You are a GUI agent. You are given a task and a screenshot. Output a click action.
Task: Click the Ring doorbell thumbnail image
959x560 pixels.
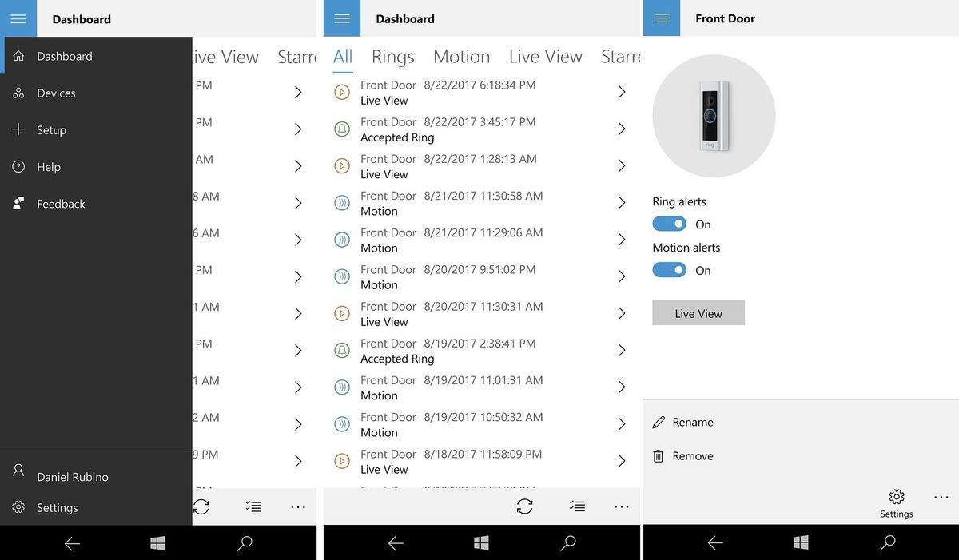pos(713,115)
